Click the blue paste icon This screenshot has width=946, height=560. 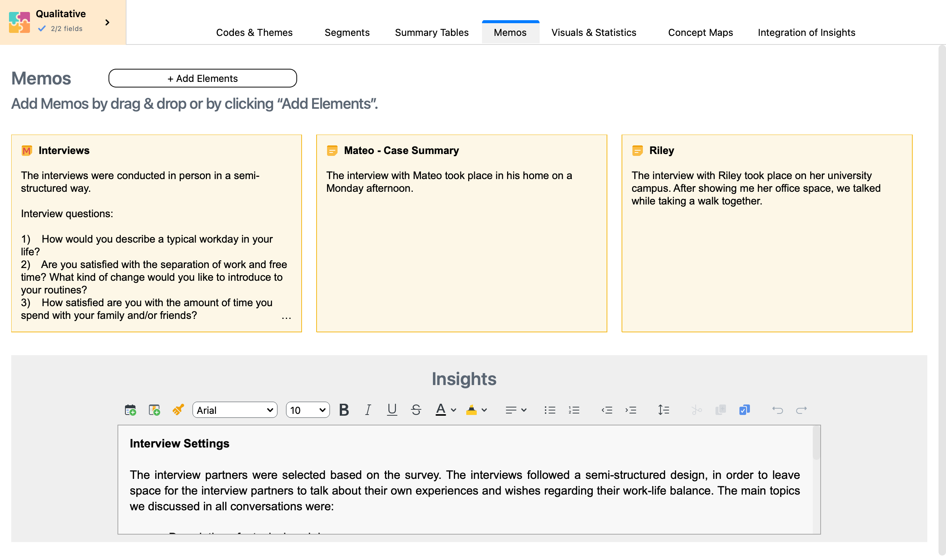click(x=744, y=410)
